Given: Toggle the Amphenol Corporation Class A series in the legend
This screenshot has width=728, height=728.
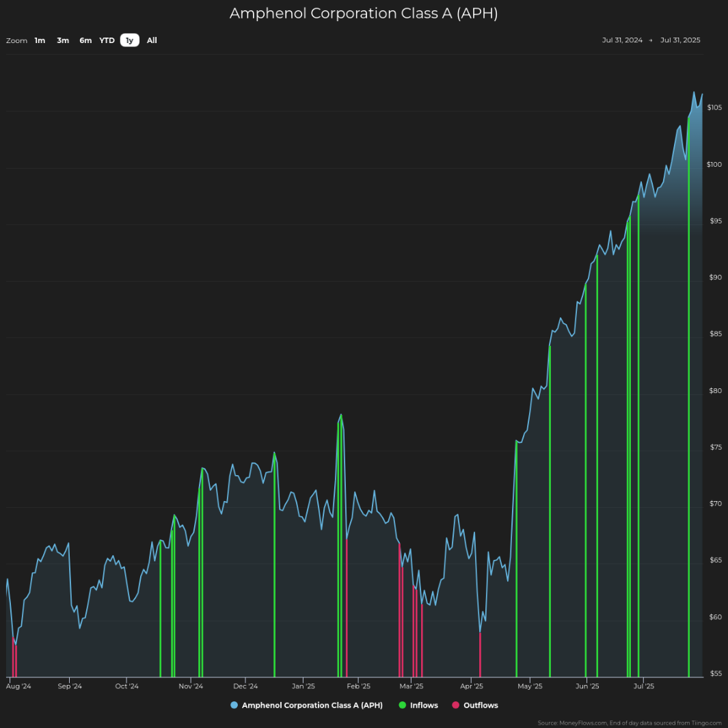Looking at the screenshot, I should tap(306, 705).
